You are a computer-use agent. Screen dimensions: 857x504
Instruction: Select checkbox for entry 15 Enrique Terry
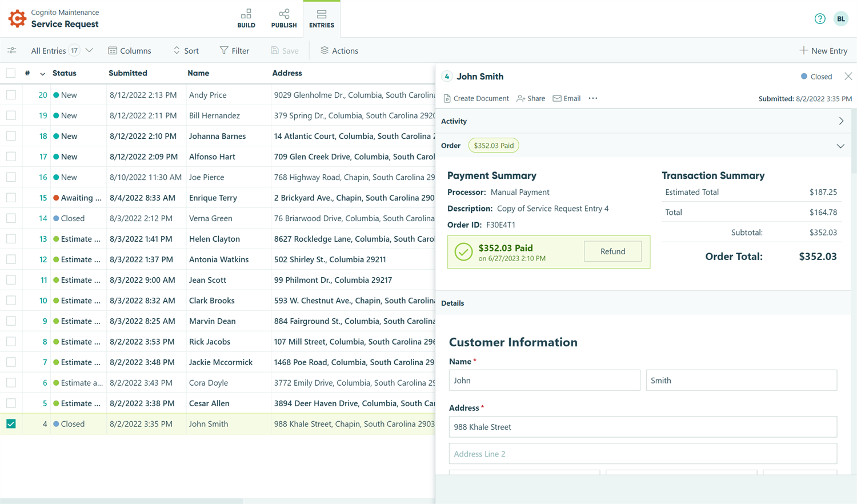coord(11,198)
